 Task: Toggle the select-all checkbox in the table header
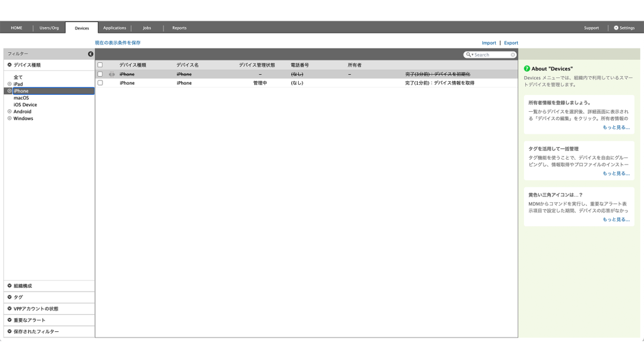100,65
